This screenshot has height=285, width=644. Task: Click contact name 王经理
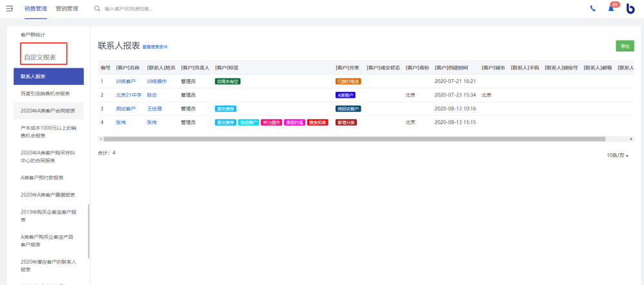[x=155, y=109]
